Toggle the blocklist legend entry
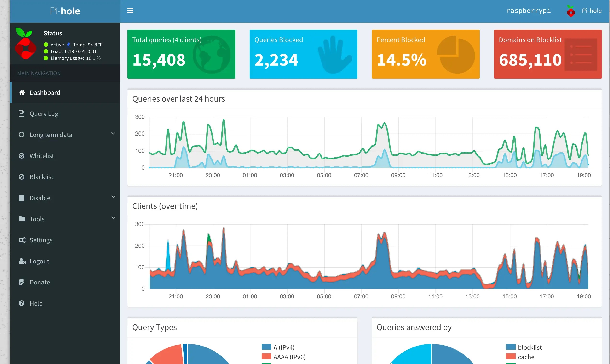Image resolution: width=610 pixels, height=364 pixels. [x=529, y=347]
